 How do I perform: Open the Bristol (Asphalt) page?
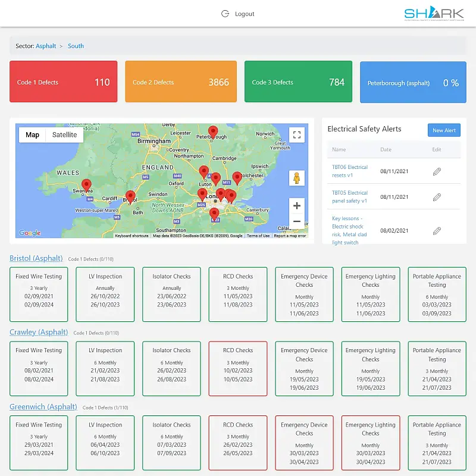36,258
